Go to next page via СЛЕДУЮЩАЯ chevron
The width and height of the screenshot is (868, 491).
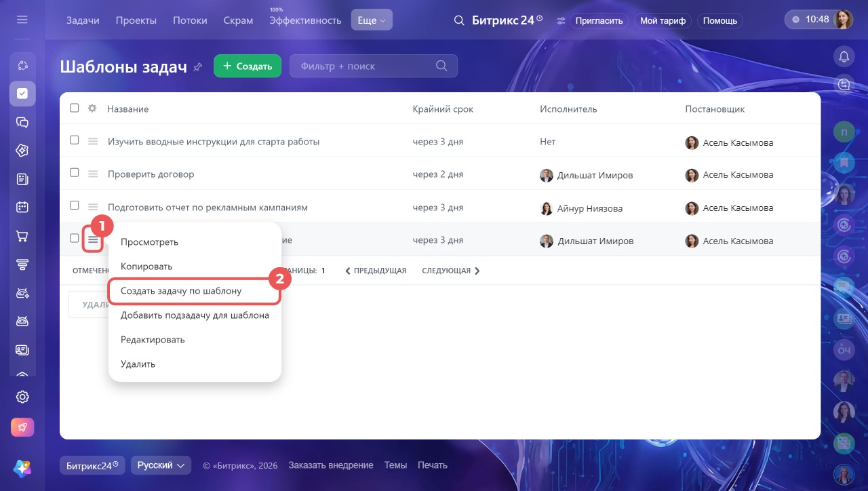pyautogui.click(x=477, y=271)
